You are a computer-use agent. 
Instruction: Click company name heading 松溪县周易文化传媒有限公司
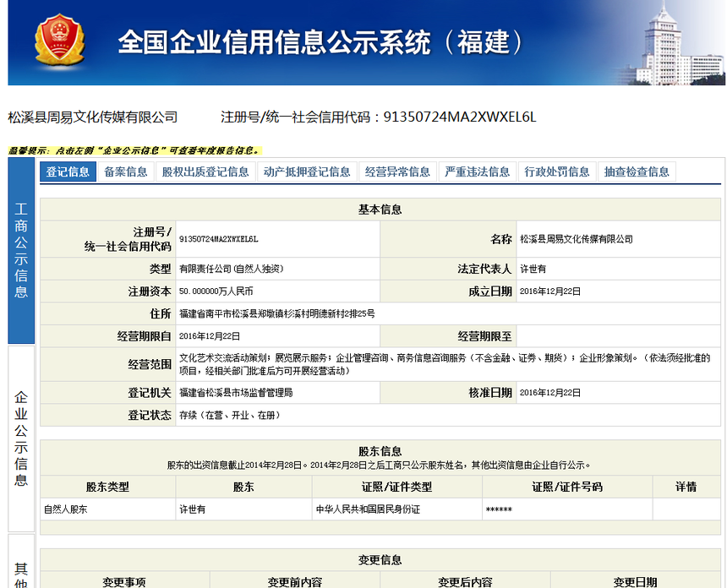point(93,117)
